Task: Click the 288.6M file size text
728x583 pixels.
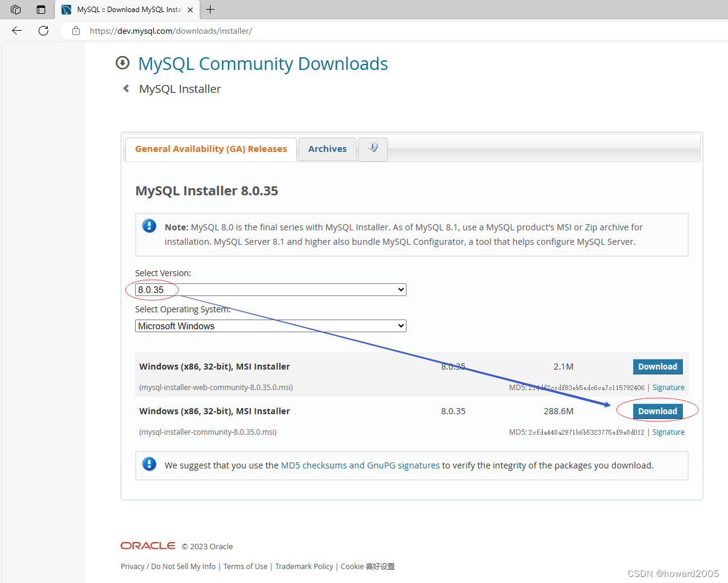Action: [x=559, y=411]
